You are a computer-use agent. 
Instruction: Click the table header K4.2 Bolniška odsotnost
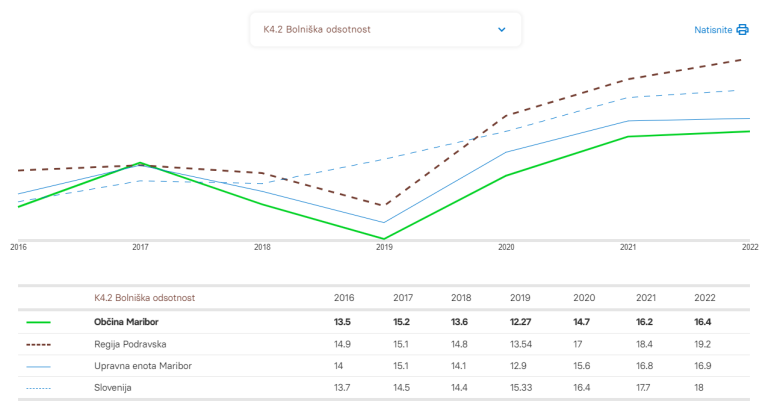[x=144, y=298]
